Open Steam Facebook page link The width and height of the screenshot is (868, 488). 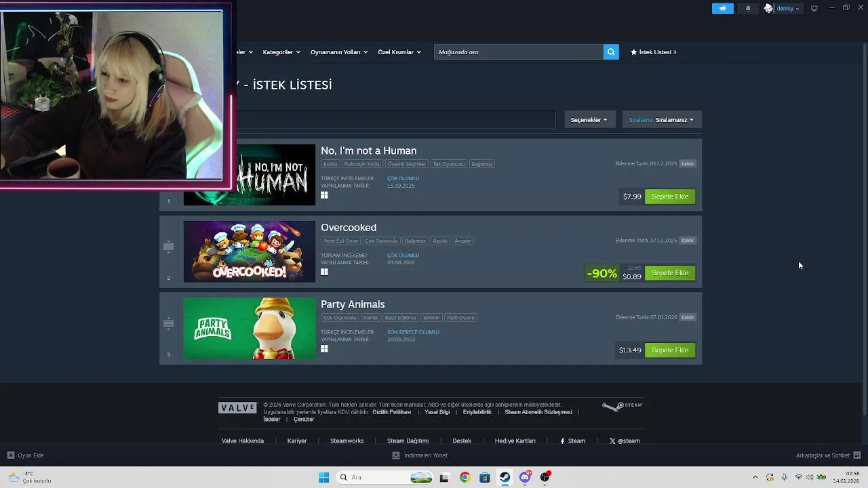(x=573, y=441)
